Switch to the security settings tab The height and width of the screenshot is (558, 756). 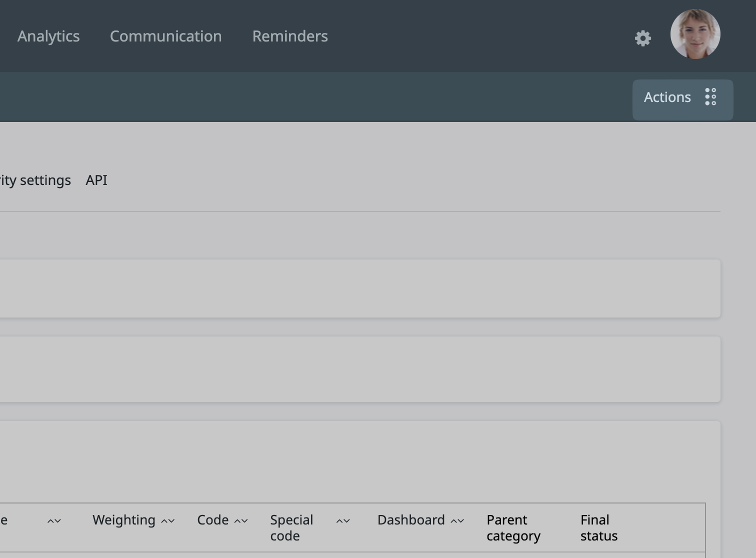tap(35, 180)
